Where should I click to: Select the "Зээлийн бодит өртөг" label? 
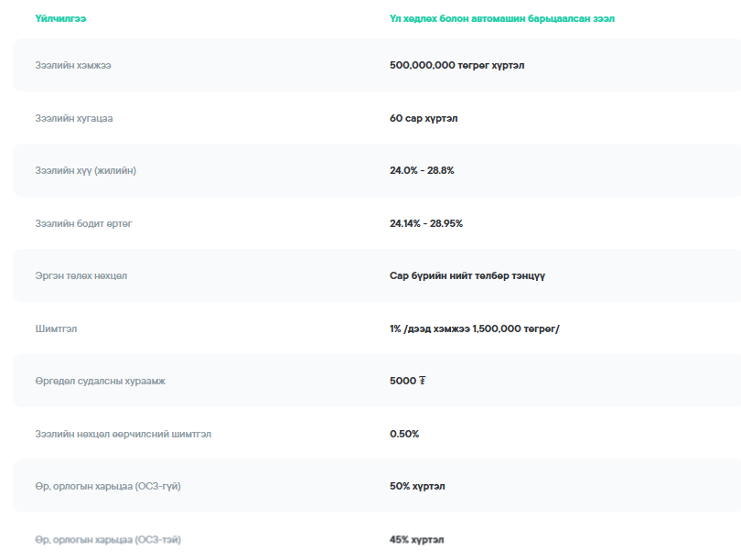[83, 223]
